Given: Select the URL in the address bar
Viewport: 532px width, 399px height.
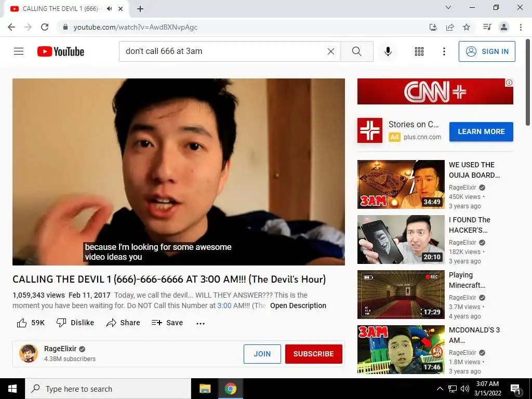Looking at the screenshot, I should (136, 27).
